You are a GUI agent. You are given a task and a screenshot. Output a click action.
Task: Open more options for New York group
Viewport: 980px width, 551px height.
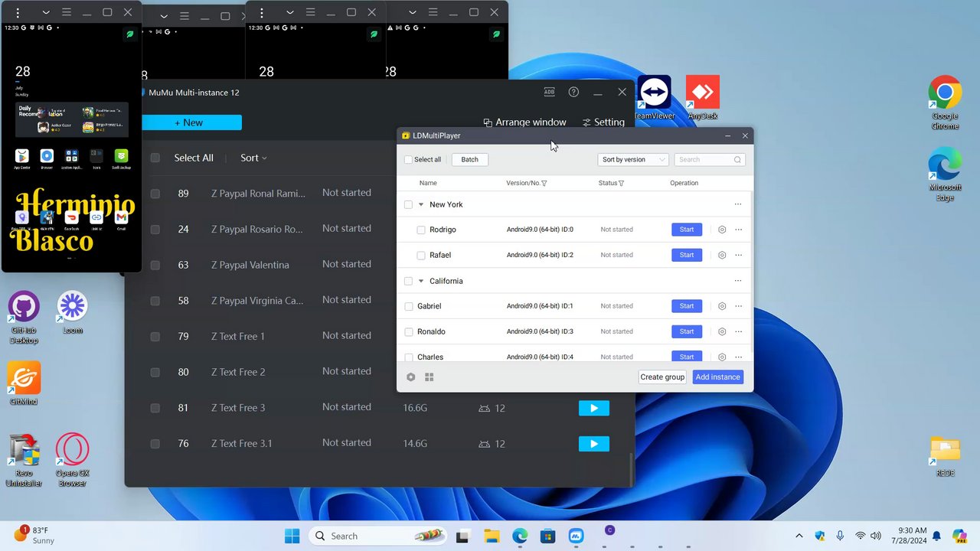click(x=738, y=204)
